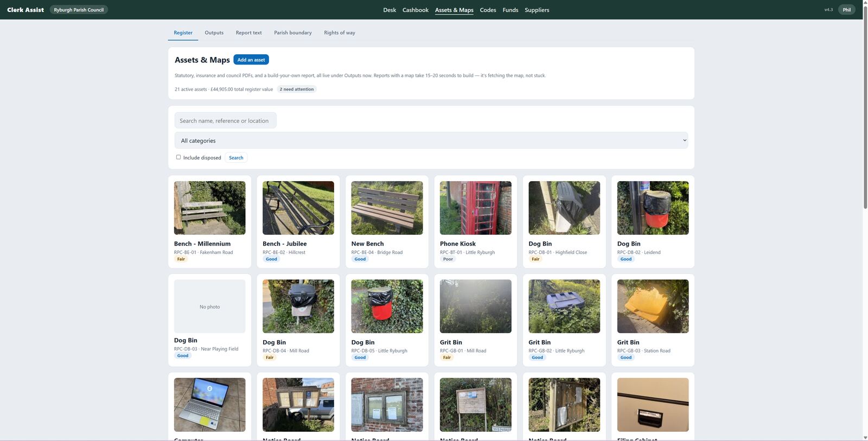Switch to the Outputs tab
Screen dimensions: 868x441
[x=214, y=33]
